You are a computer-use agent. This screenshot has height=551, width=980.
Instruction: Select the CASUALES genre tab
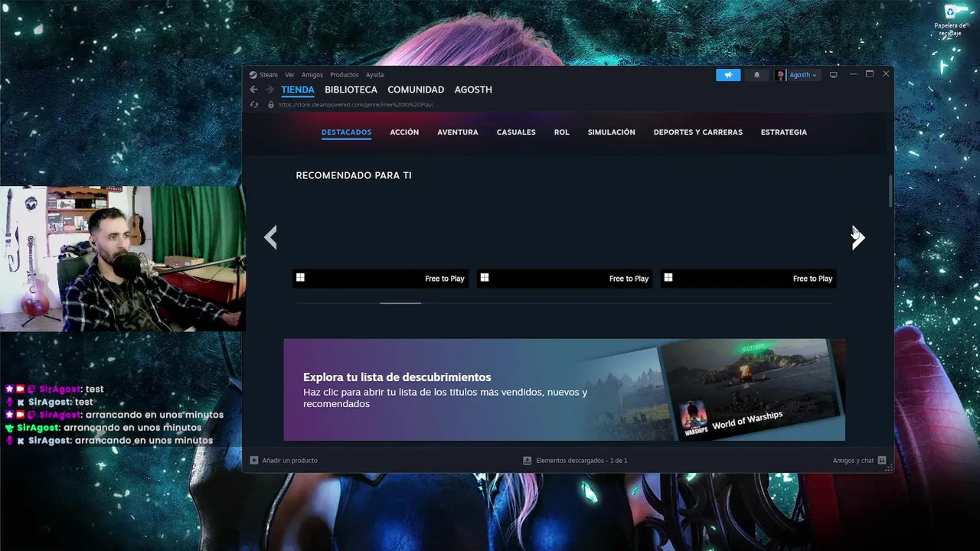[516, 132]
